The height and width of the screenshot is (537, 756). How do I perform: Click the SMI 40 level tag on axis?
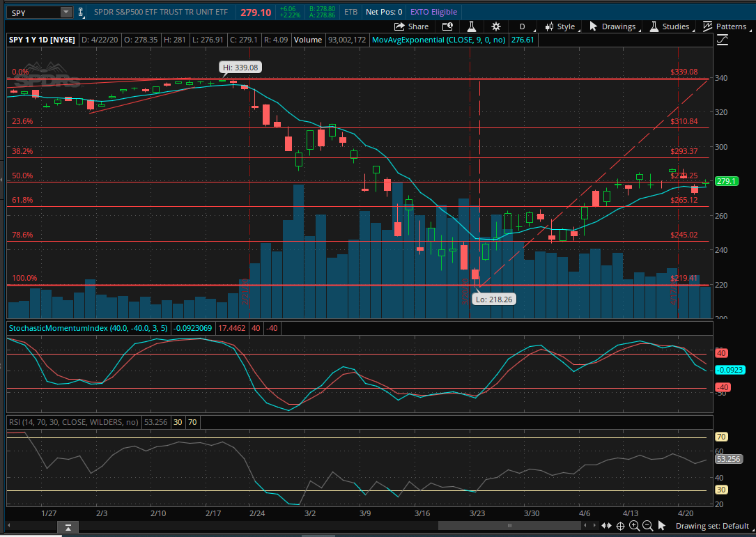coord(721,353)
